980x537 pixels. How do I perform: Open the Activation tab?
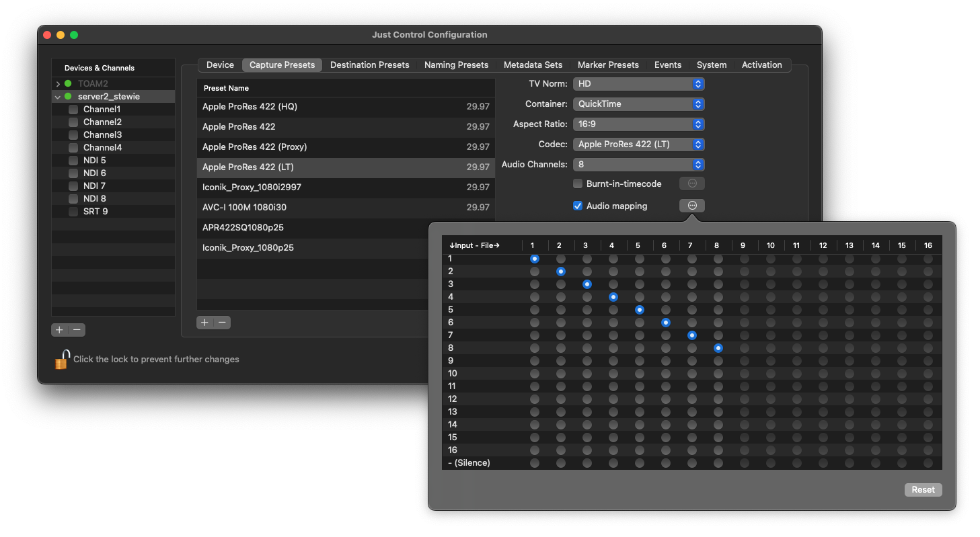coord(761,65)
